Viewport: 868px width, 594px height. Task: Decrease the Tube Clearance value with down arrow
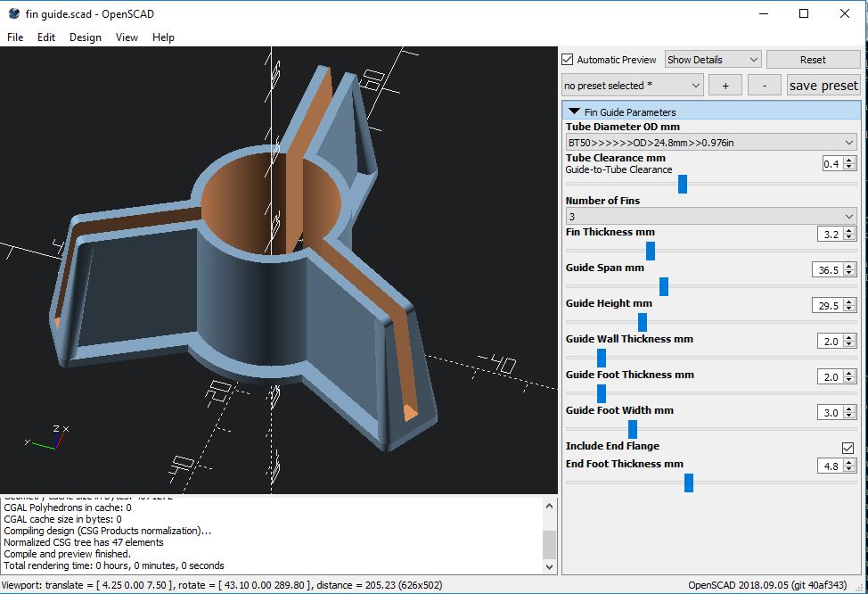coord(850,167)
